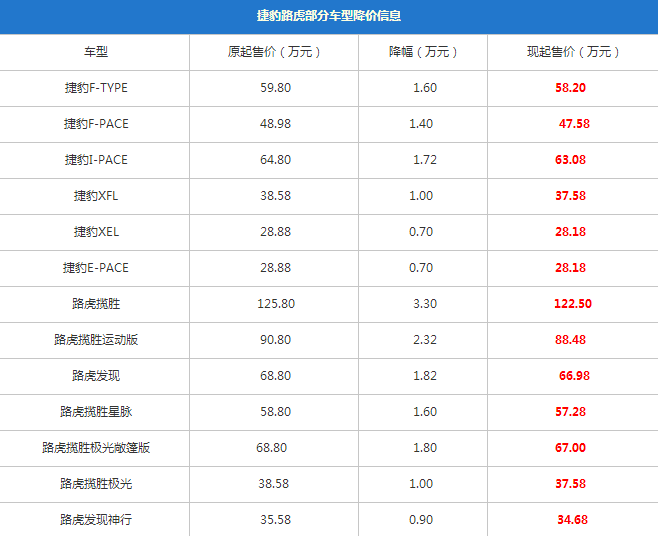Click the 路虎揽胜运动版 model name

pos(96,340)
